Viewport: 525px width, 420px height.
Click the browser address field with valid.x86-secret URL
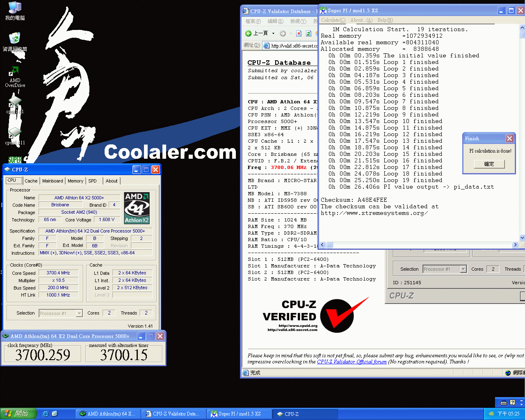click(x=290, y=46)
